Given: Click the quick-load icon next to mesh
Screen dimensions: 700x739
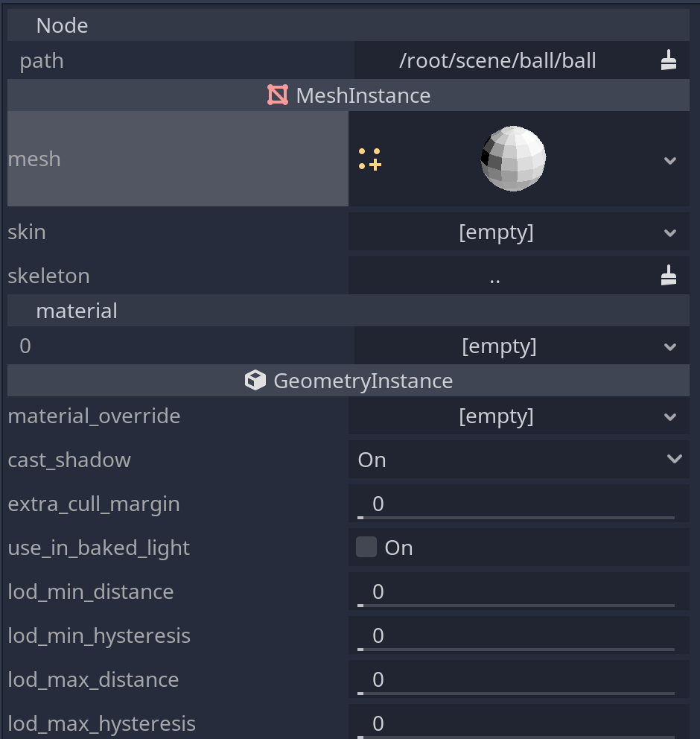Looking at the screenshot, I should click(369, 159).
